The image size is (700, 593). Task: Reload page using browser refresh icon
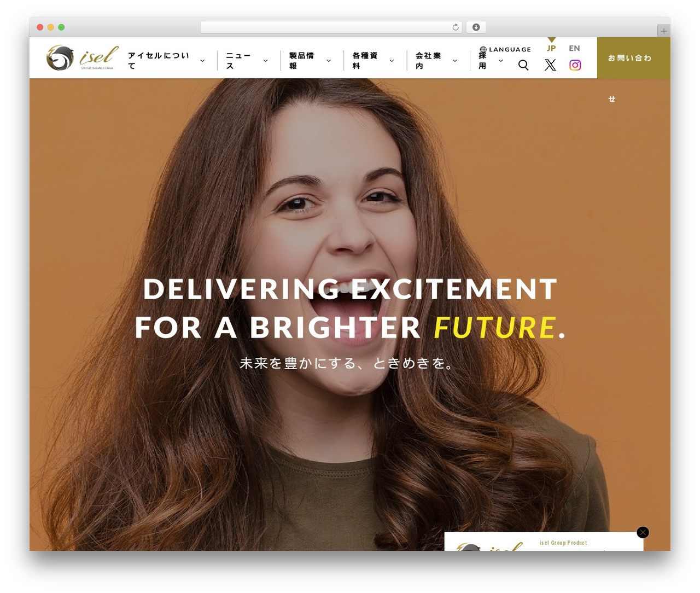click(456, 27)
